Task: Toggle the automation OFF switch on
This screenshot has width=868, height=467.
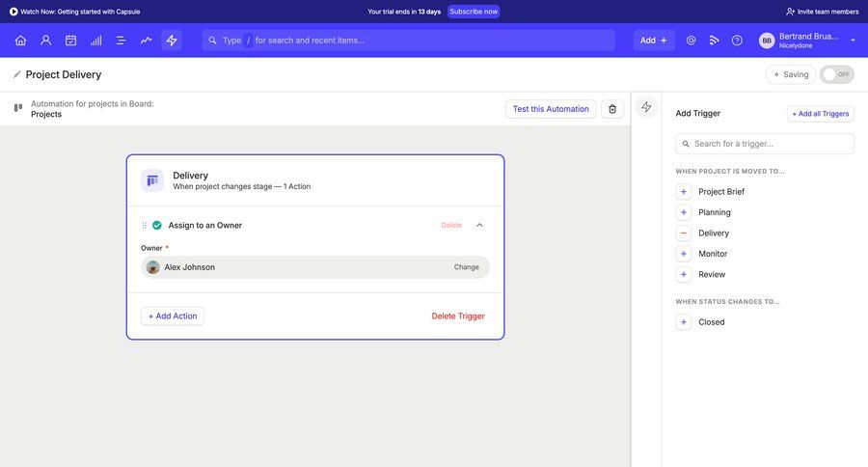Action: (x=836, y=74)
